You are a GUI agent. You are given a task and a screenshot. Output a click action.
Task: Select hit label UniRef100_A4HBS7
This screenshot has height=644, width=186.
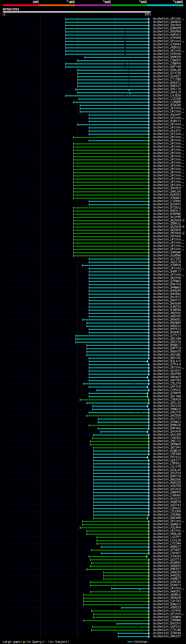point(167,579)
